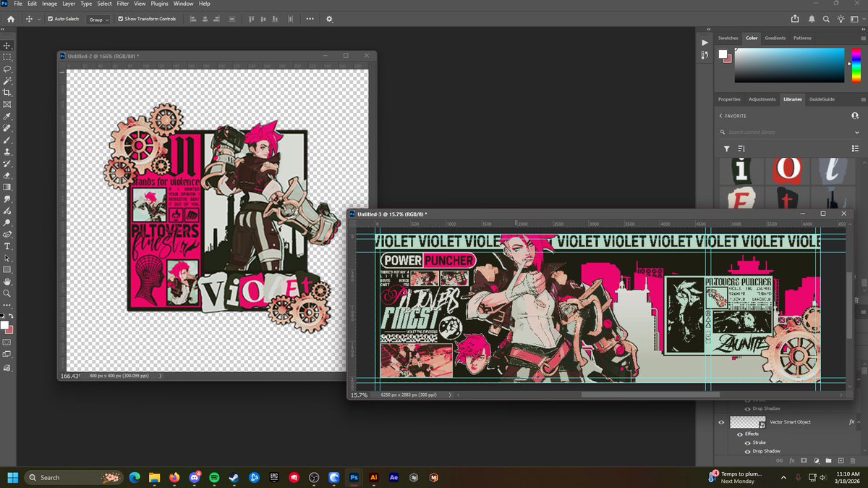This screenshot has height=488, width=868.
Task: Switch Libraries panel to list view
Action: click(855, 148)
